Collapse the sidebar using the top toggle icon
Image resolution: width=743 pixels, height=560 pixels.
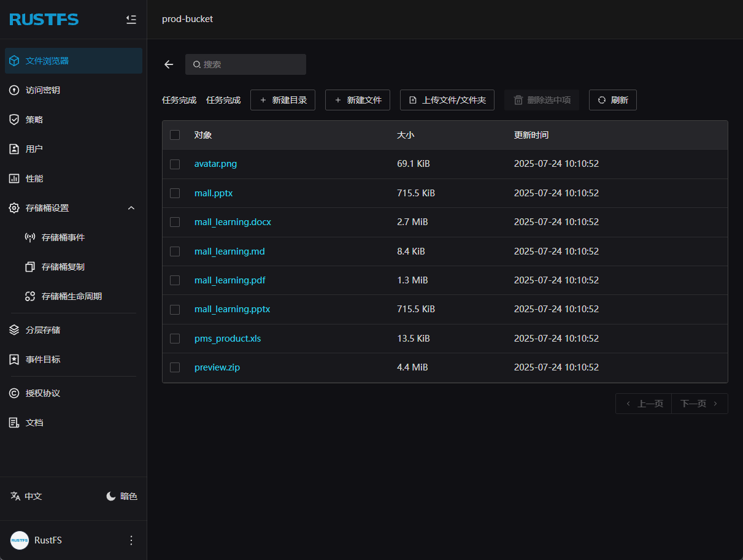click(x=131, y=20)
